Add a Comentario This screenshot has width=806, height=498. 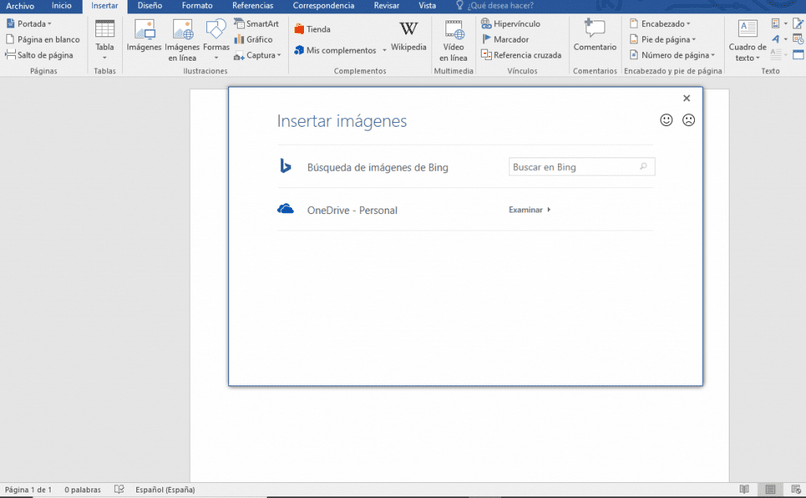pos(595,35)
